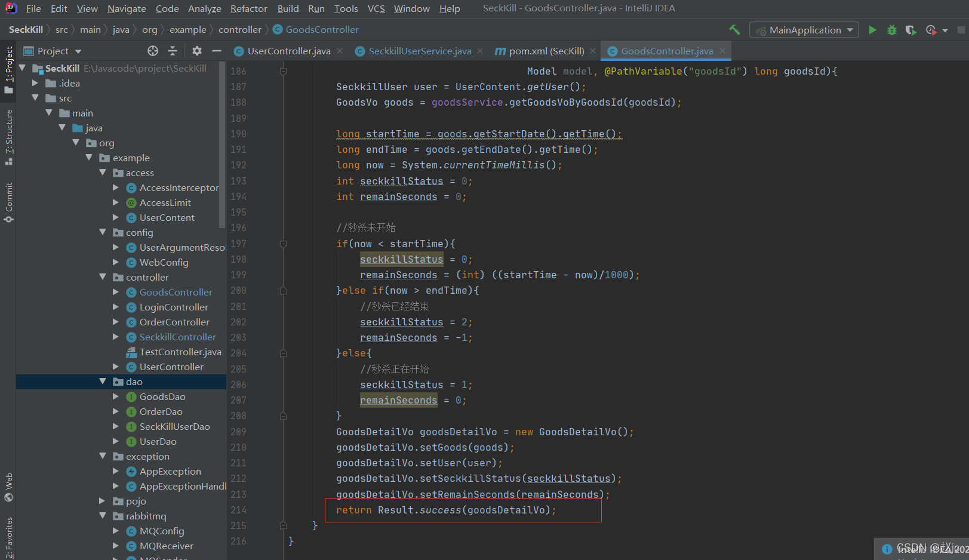Collapse the rabbitmq package
Viewport: 969px width, 560px height.
[103, 516]
